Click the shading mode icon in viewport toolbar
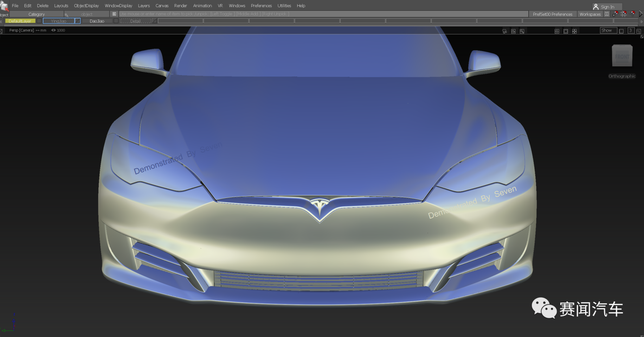 [557, 31]
